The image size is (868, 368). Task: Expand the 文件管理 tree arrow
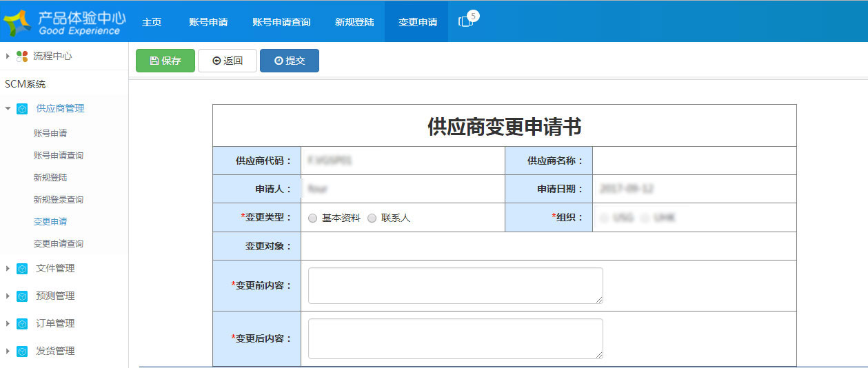click(8, 269)
